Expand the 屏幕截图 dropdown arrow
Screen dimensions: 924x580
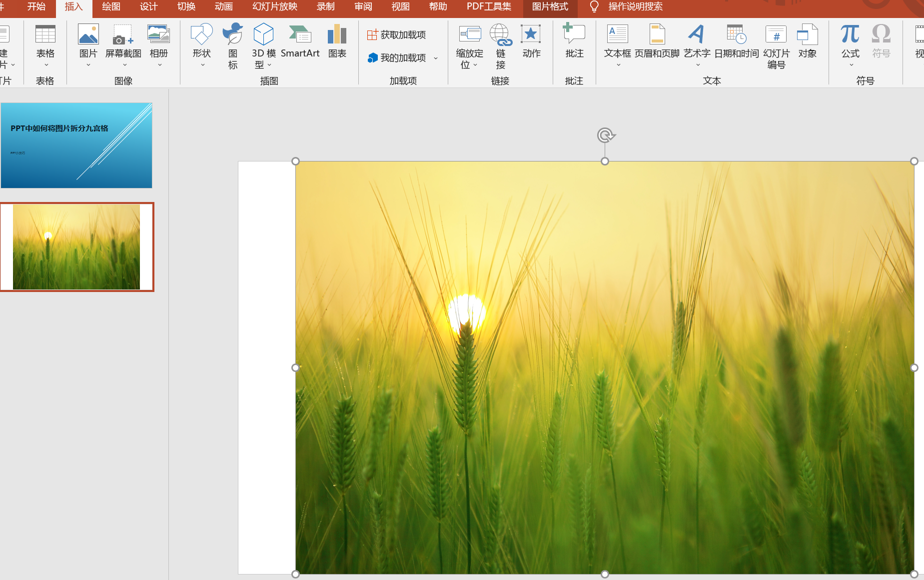tap(125, 65)
